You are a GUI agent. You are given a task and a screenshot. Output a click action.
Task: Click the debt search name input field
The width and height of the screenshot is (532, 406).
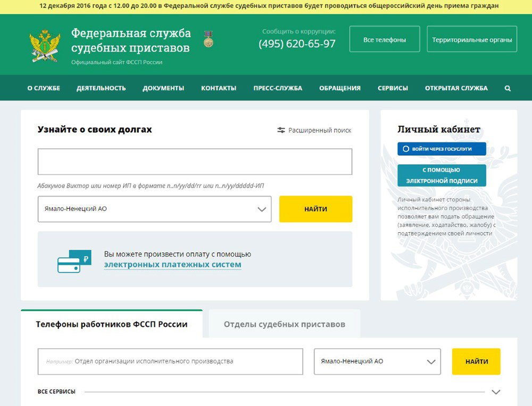click(x=195, y=162)
